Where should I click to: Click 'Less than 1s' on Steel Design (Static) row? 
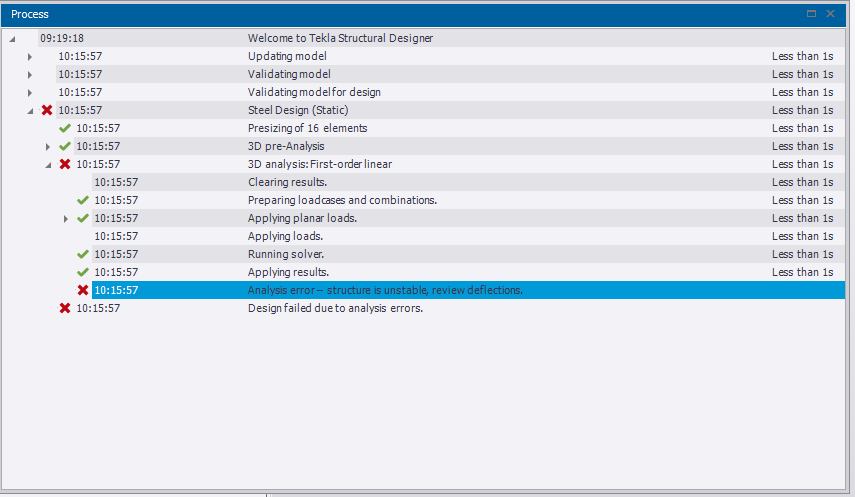(803, 110)
